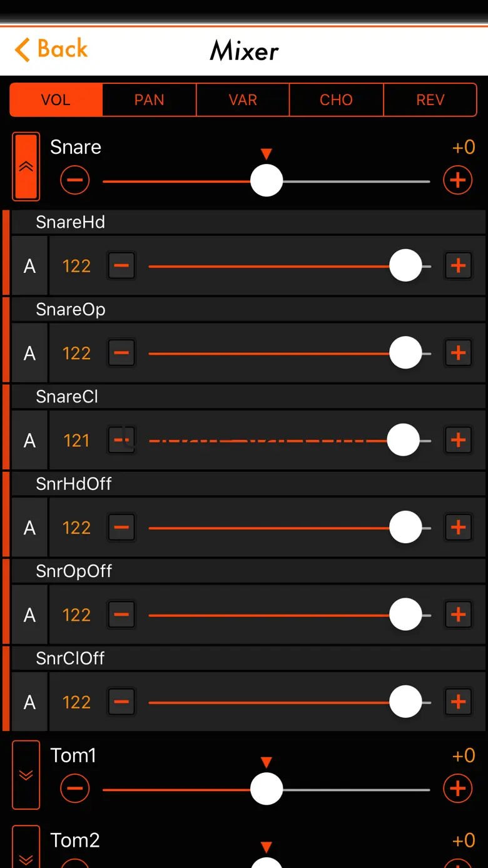Click the SnrOpOff volume slider handle
This screenshot has width=488, height=868.
(x=405, y=615)
